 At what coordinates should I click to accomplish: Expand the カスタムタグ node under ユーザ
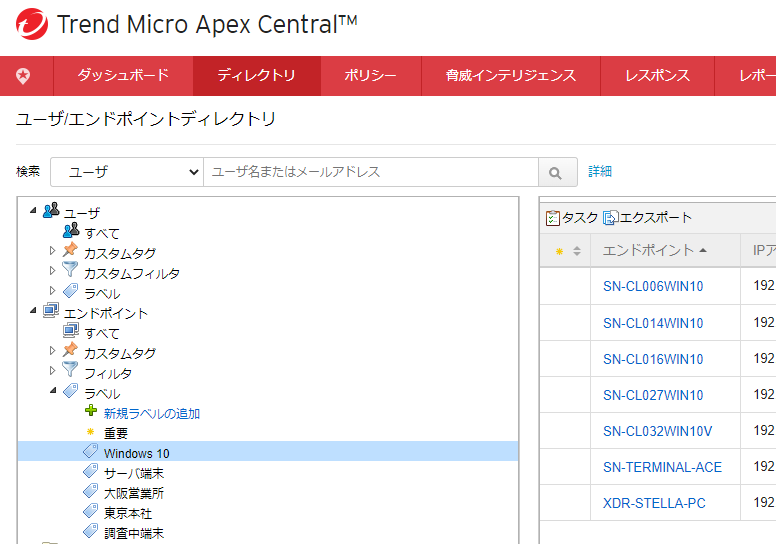[53, 252]
